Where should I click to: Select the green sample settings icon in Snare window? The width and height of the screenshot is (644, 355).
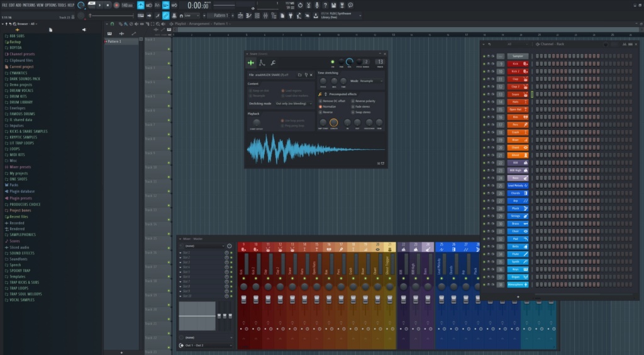point(250,63)
